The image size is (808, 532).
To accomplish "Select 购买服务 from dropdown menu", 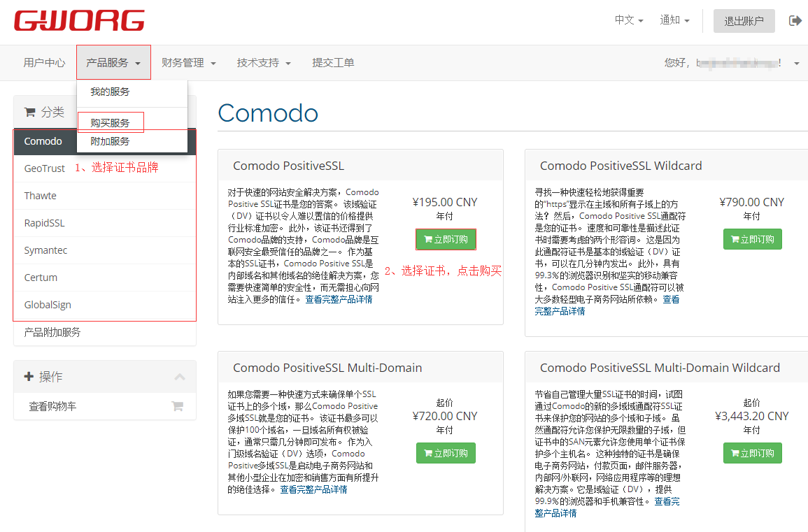I will [x=110, y=123].
